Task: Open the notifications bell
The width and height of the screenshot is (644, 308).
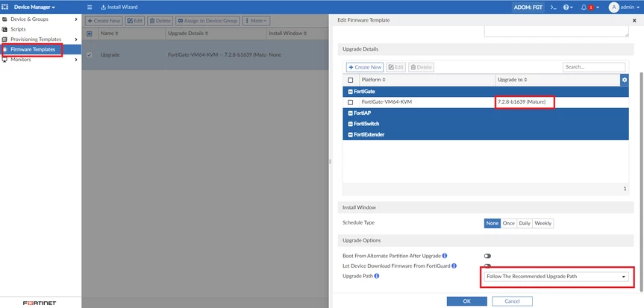Action: click(584, 7)
